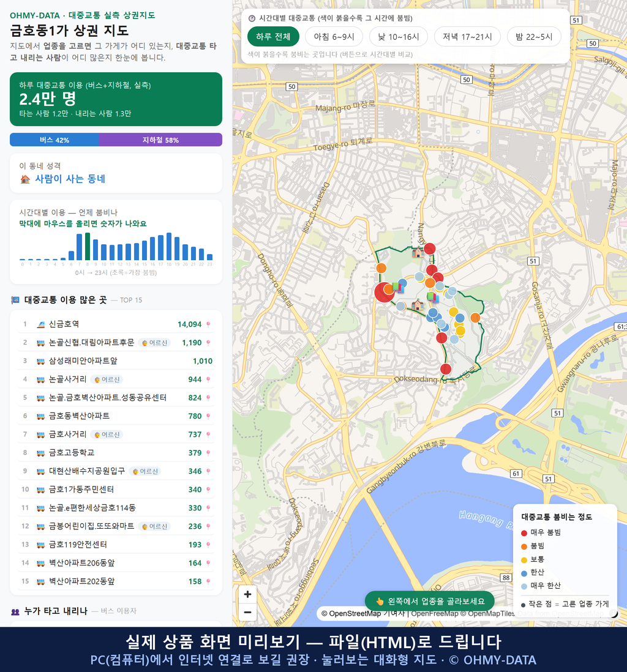This screenshot has width=627, height=672.
Task: Zoom out with the map minus button
Action: coord(247,612)
